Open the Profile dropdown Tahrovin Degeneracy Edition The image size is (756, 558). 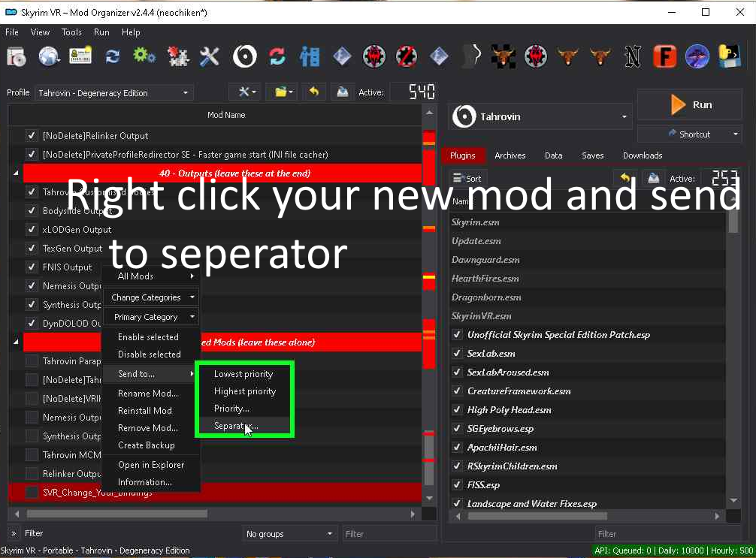point(113,92)
